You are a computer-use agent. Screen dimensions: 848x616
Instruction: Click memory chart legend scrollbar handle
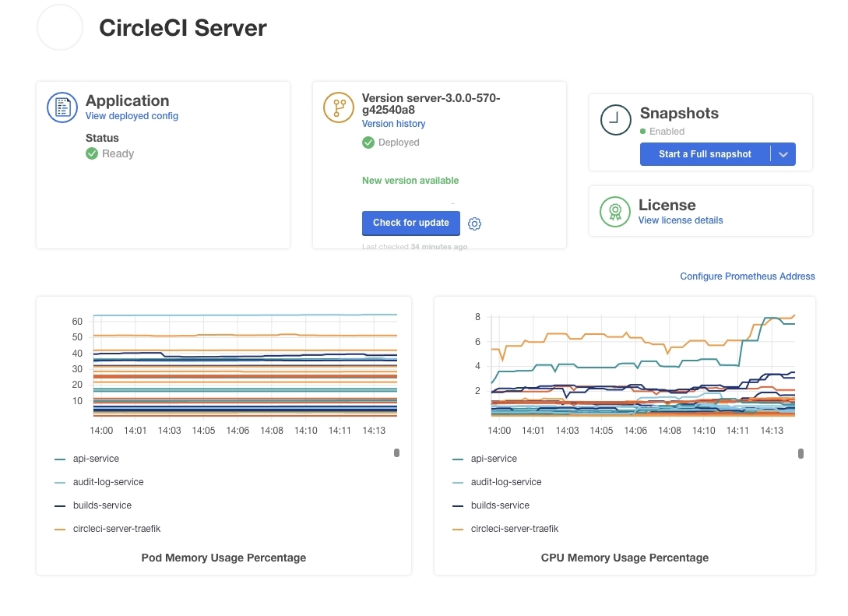point(396,452)
